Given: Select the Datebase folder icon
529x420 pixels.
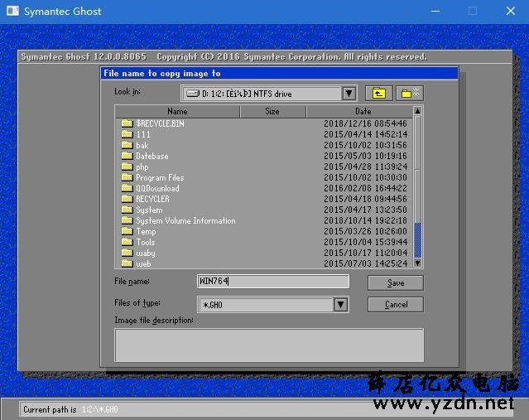Looking at the screenshot, I should pos(127,156).
